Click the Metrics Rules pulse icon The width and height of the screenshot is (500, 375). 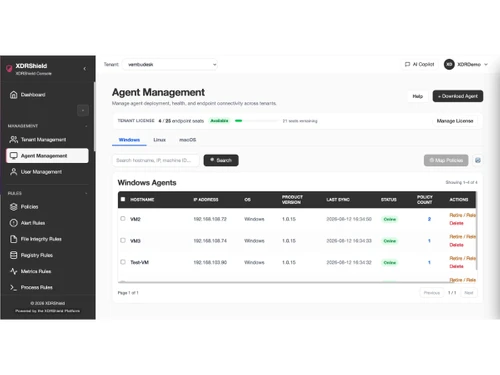[x=14, y=271]
